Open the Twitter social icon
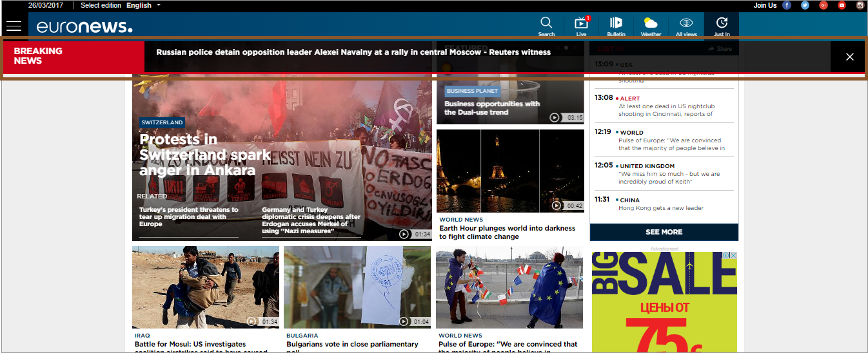Viewport: 868px width, 353px height. coord(805,5)
